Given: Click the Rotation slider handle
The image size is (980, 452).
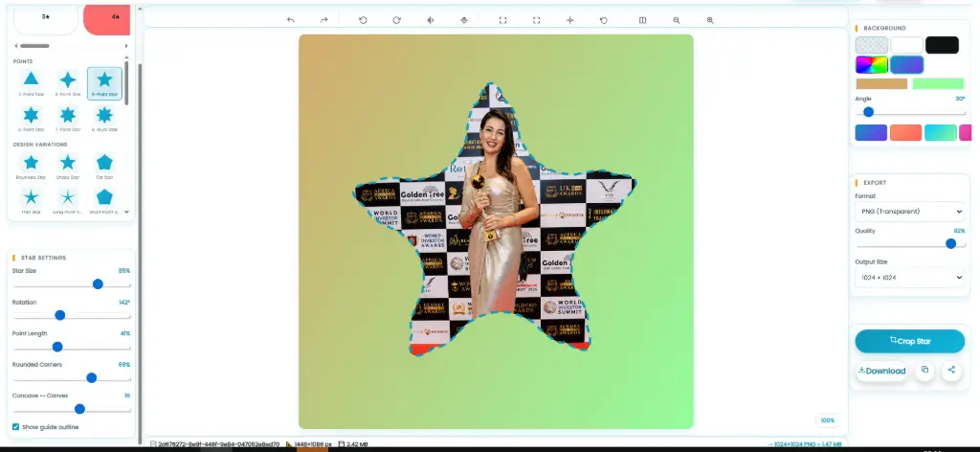Looking at the screenshot, I should [60, 315].
